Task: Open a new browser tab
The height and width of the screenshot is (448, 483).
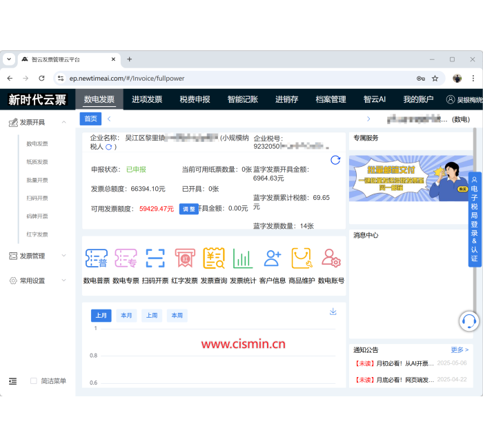Action: [130, 59]
